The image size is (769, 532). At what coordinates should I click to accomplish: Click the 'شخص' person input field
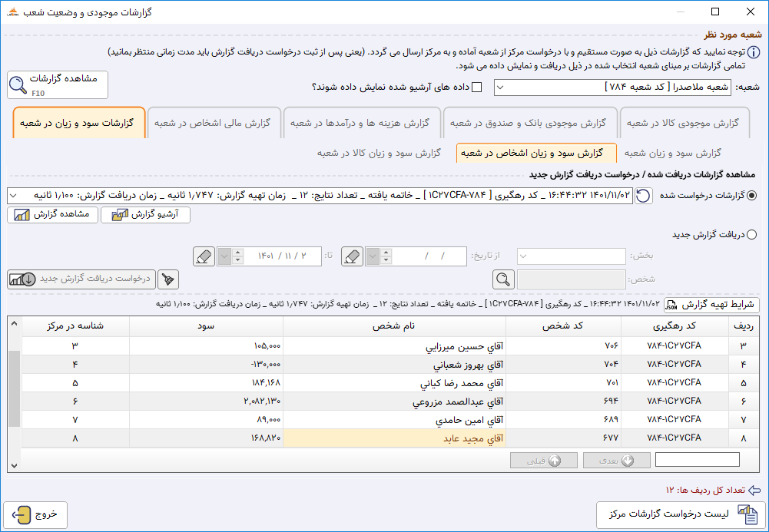coord(572,279)
